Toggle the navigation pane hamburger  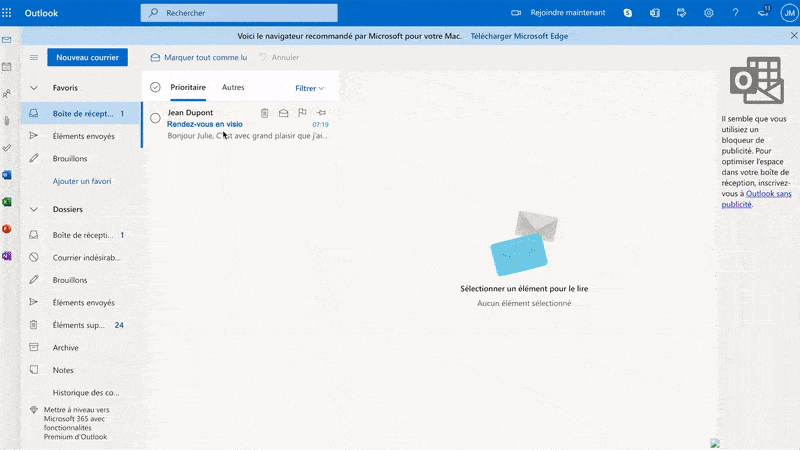point(34,58)
